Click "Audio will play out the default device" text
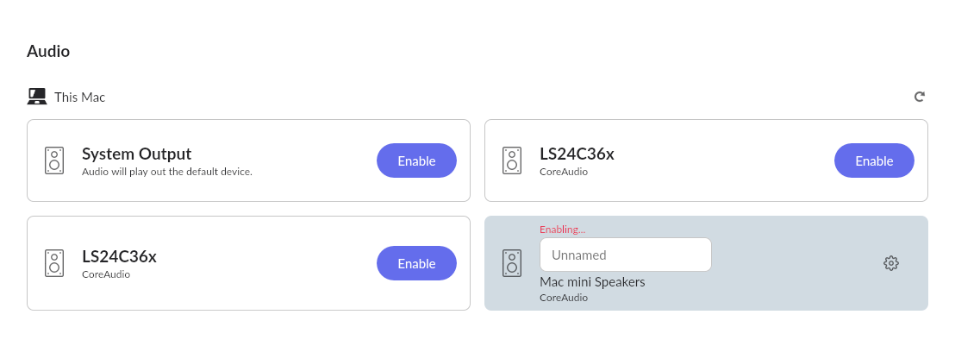The height and width of the screenshot is (346, 980). (x=166, y=172)
